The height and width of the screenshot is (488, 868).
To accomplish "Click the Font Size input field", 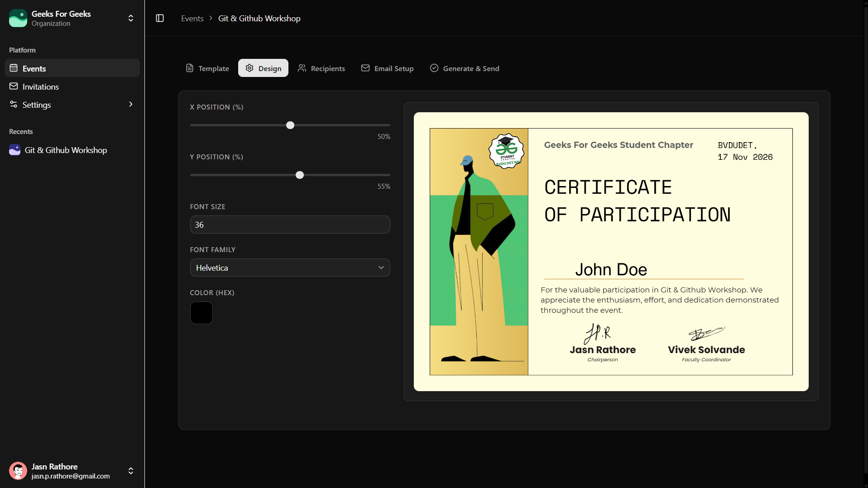I will [290, 225].
